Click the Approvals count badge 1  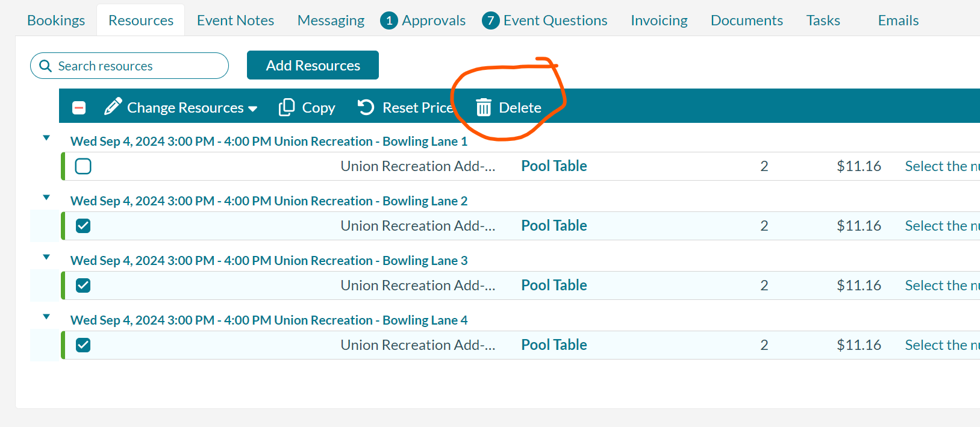point(389,20)
